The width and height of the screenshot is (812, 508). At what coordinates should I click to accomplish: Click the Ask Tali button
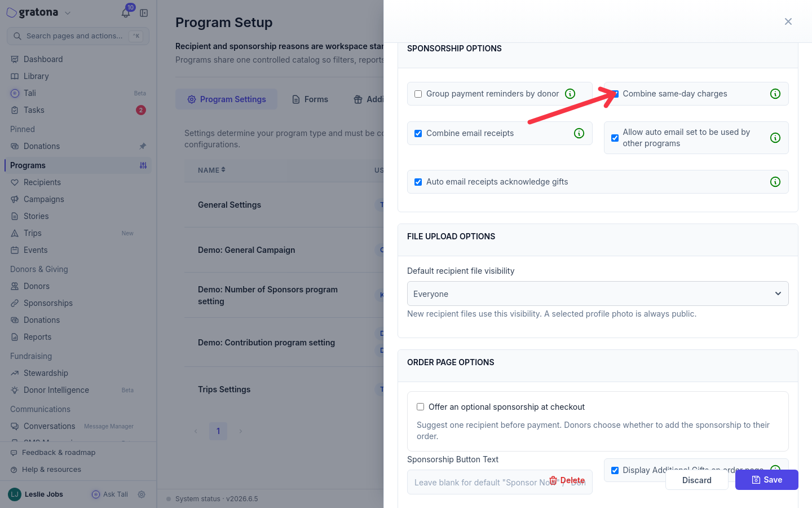(x=110, y=494)
